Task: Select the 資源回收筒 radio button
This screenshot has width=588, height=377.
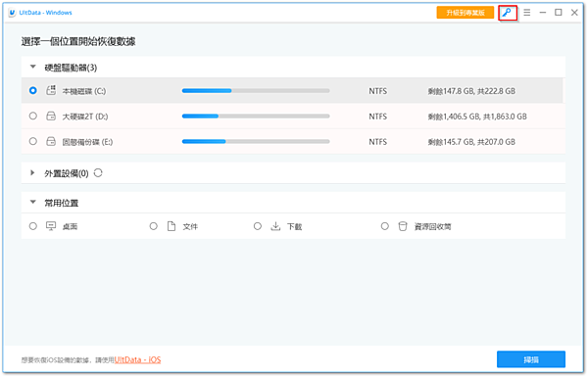Action: pos(385,226)
